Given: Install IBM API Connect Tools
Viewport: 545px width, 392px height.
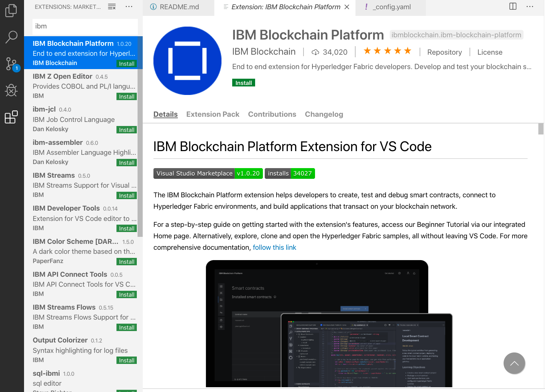Looking at the screenshot, I should click(x=127, y=294).
